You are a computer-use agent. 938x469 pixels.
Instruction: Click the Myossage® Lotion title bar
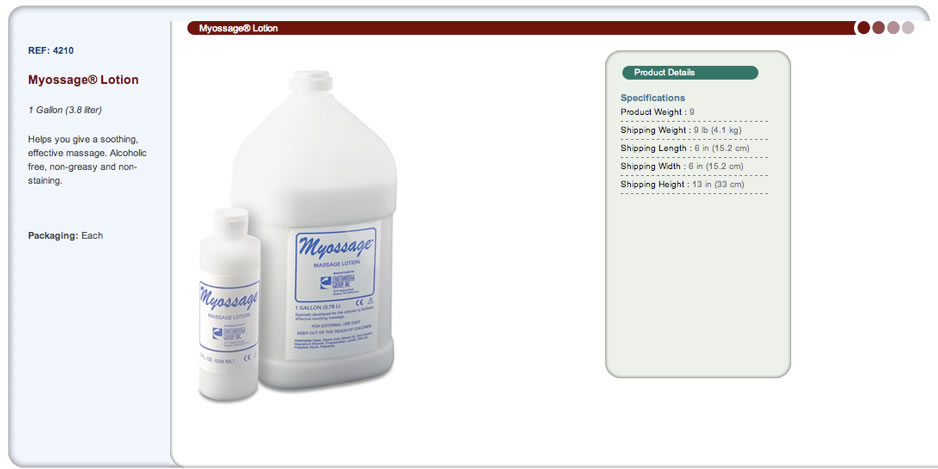pyautogui.click(x=520, y=28)
